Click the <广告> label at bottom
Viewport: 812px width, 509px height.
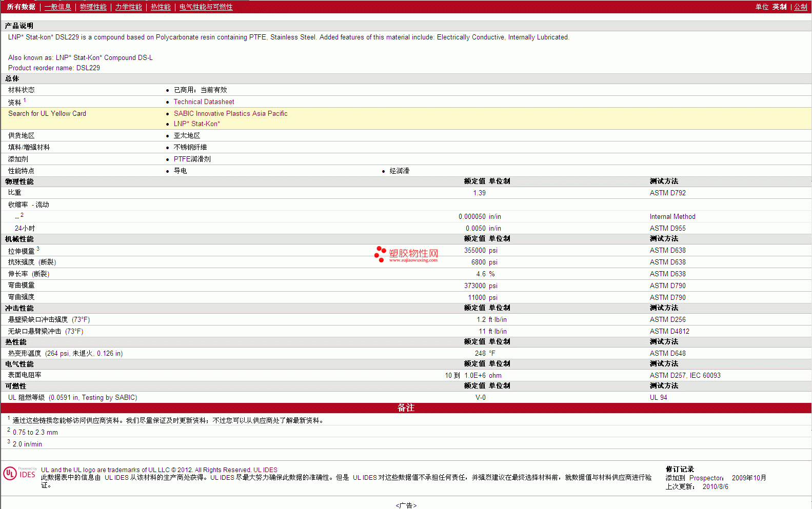(x=406, y=505)
